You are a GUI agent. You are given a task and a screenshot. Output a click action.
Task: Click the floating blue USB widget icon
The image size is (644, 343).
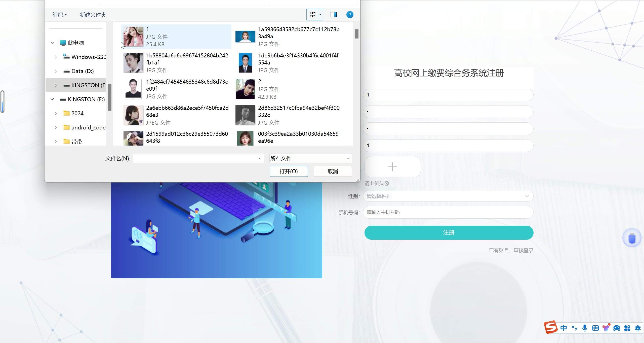point(632,237)
